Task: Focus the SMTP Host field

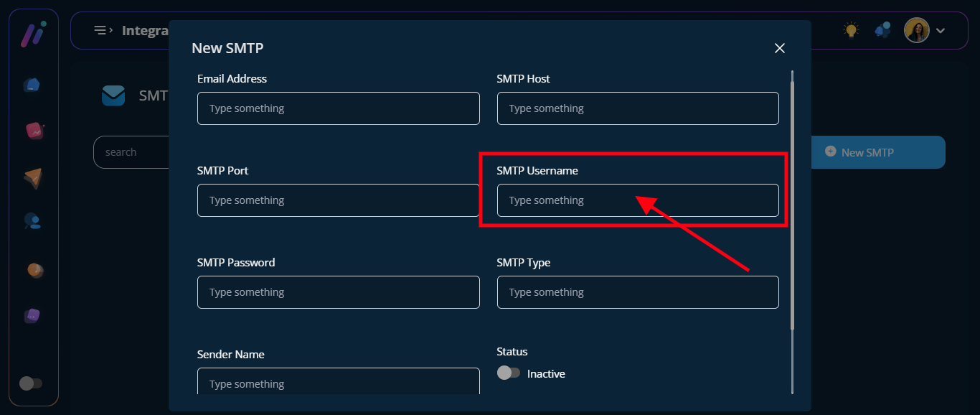Action: tap(637, 108)
